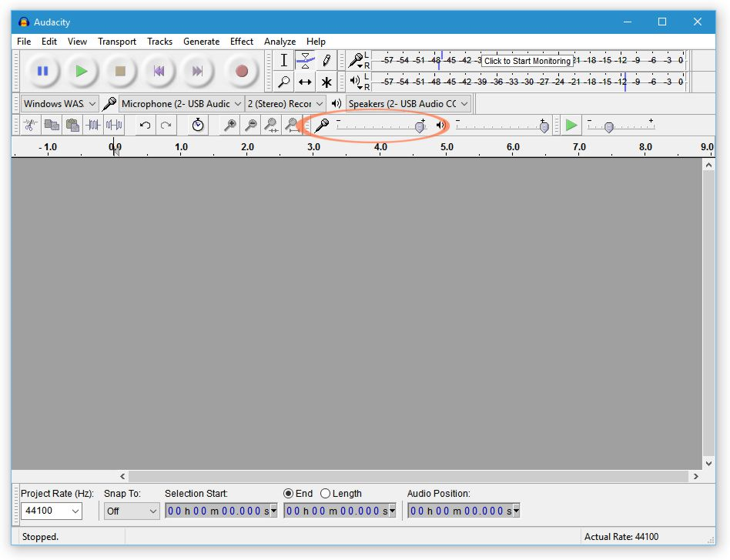This screenshot has width=730, height=560.
Task: Select the Draw pencil tool
Action: click(326, 60)
